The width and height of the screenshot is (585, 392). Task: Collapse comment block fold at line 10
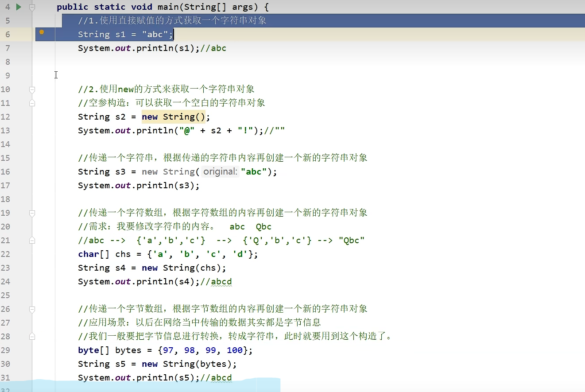[32, 89]
